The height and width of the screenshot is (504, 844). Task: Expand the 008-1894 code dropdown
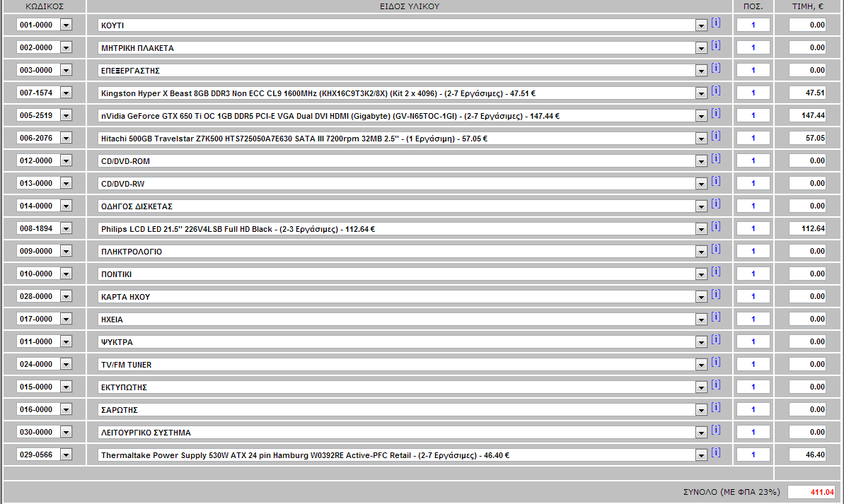(x=66, y=228)
